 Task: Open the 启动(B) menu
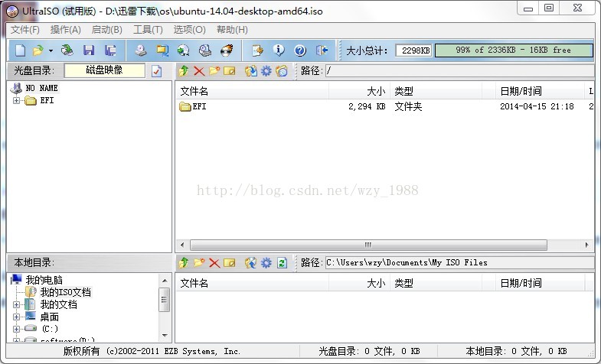click(107, 30)
